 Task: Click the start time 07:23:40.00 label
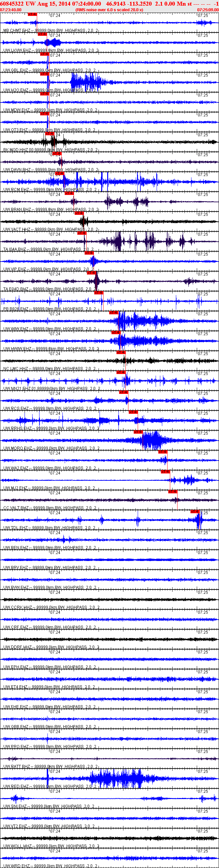point(11,10)
